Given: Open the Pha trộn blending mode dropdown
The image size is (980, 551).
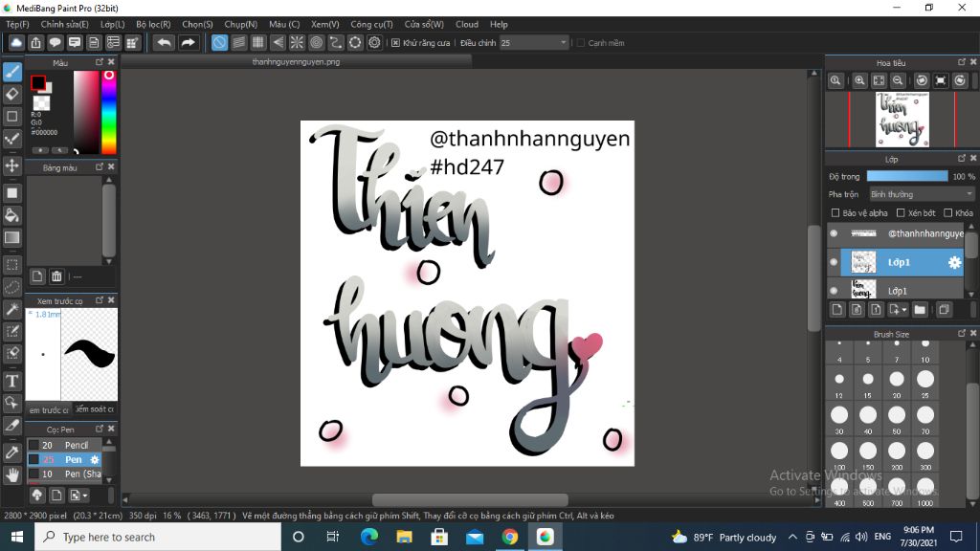Looking at the screenshot, I should click(x=922, y=194).
